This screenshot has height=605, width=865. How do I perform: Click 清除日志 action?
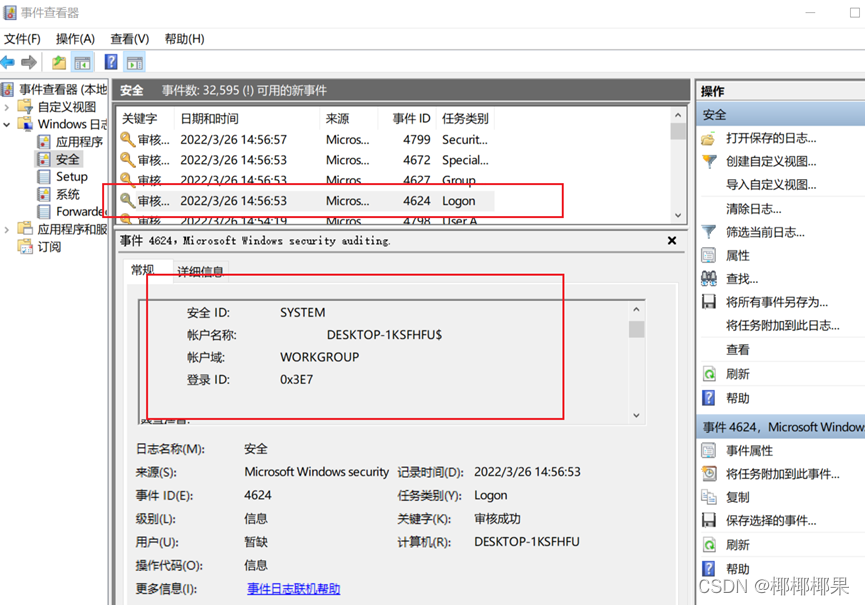[x=753, y=209]
